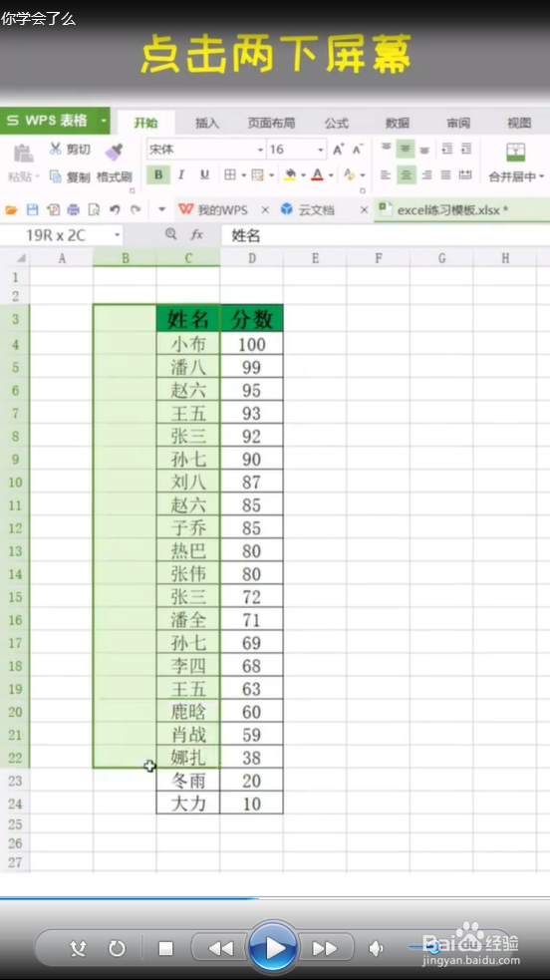Switch to the 公式 (Formulas) ribbon tab
The height and width of the screenshot is (980, 550).
click(336, 124)
